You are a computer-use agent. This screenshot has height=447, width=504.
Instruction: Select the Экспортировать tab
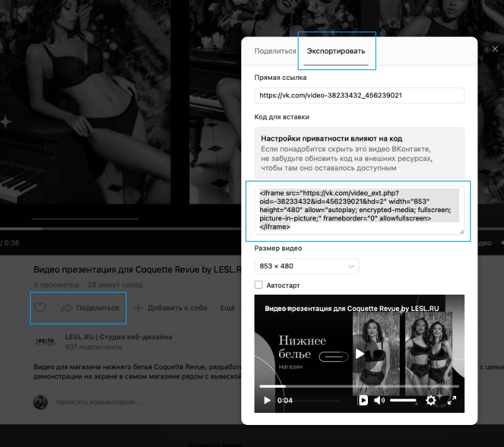click(336, 51)
